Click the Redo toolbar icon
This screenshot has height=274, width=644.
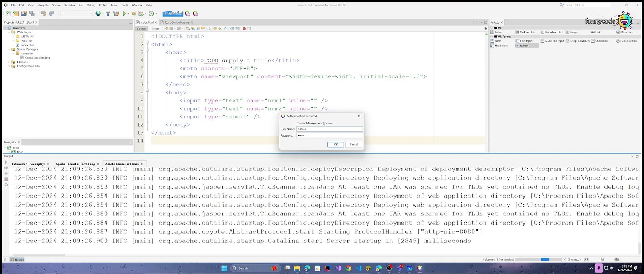click(52, 14)
